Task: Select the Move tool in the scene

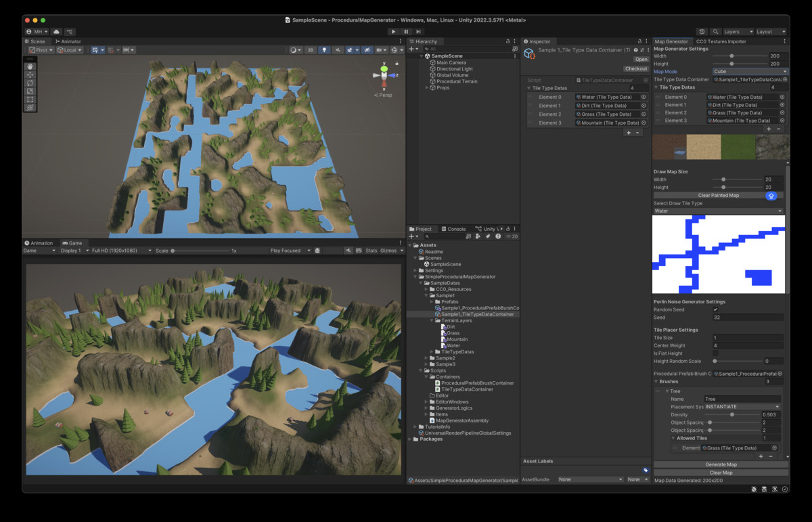Action: pyautogui.click(x=30, y=75)
